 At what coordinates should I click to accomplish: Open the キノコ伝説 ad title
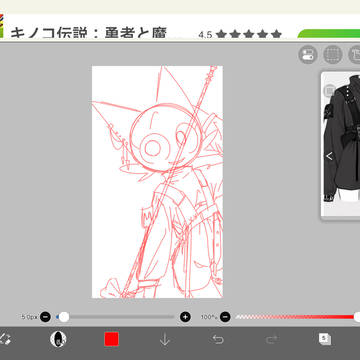(x=88, y=33)
